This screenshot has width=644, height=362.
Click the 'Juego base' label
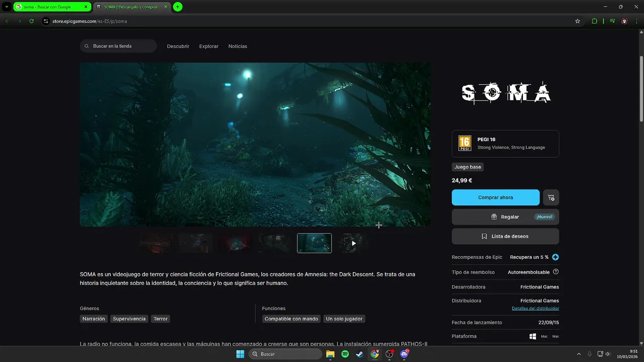(468, 167)
